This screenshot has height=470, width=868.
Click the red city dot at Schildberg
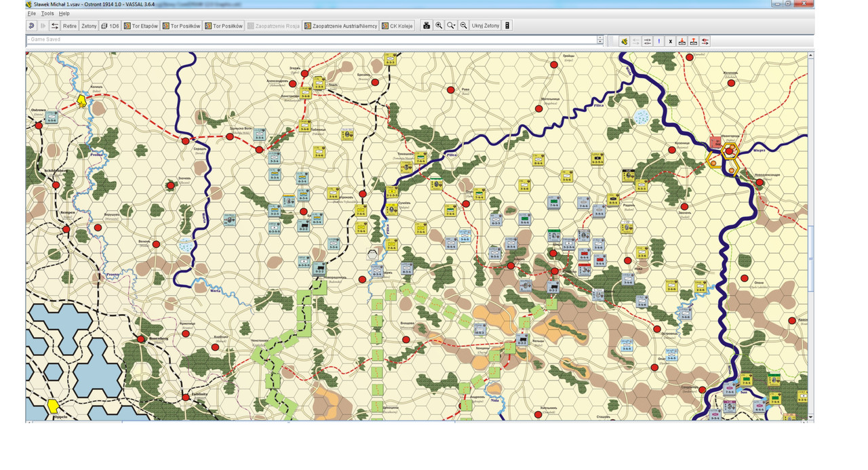(x=57, y=184)
